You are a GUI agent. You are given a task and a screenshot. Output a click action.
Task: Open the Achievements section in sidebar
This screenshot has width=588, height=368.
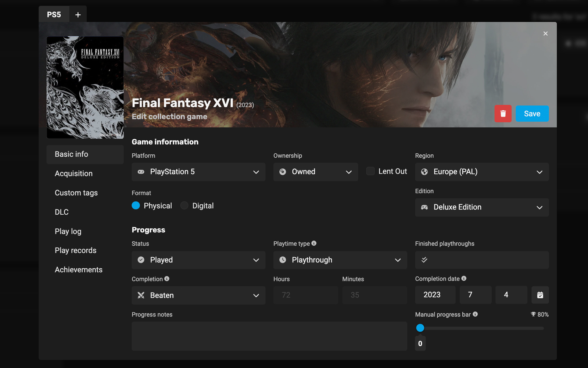79,269
